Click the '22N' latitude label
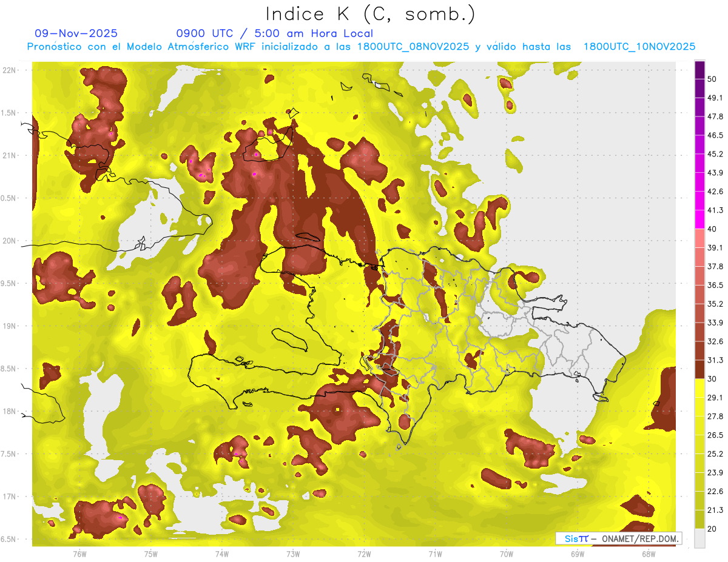This screenshot has width=728, height=562. point(9,70)
